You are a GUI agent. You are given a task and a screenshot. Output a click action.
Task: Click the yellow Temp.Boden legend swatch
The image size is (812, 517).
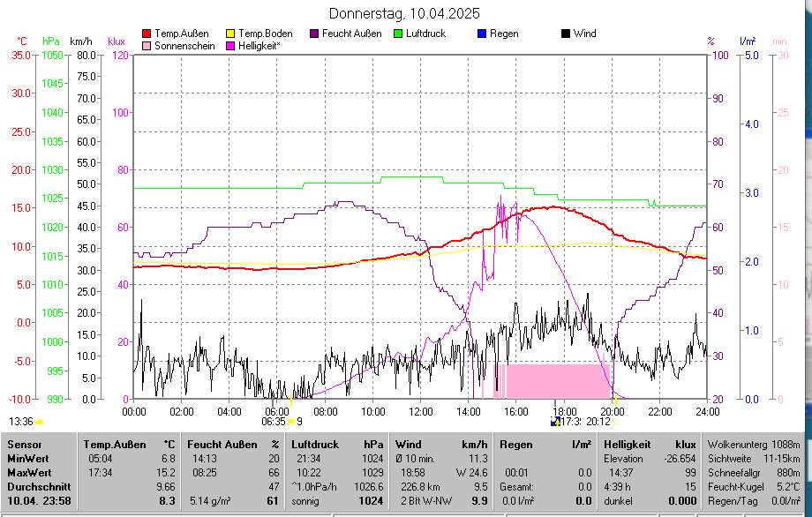click(230, 34)
